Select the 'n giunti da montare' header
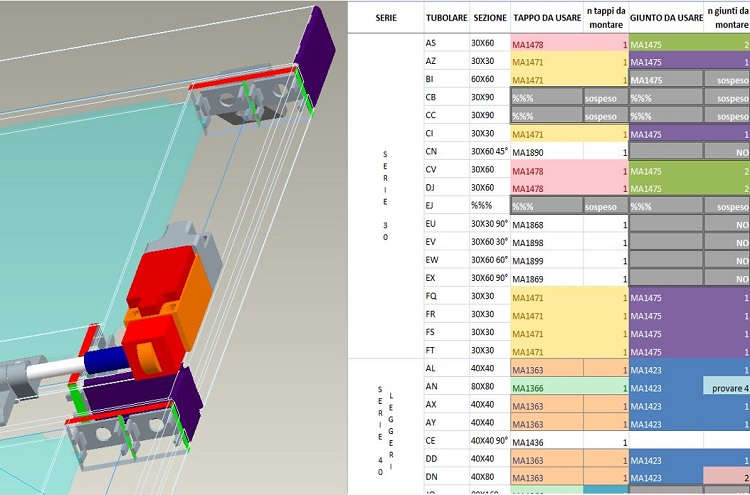The height and width of the screenshot is (495, 750). pos(727,18)
